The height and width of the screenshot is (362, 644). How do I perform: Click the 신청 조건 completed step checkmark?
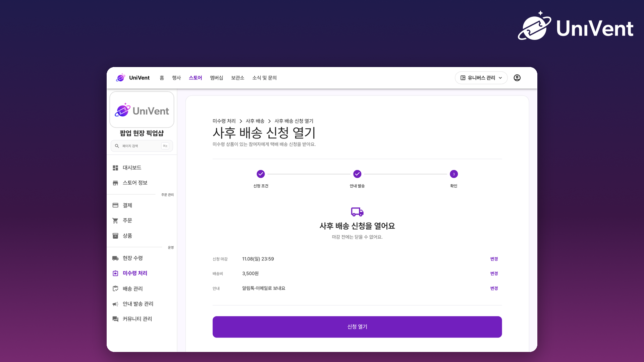point(261,174)
